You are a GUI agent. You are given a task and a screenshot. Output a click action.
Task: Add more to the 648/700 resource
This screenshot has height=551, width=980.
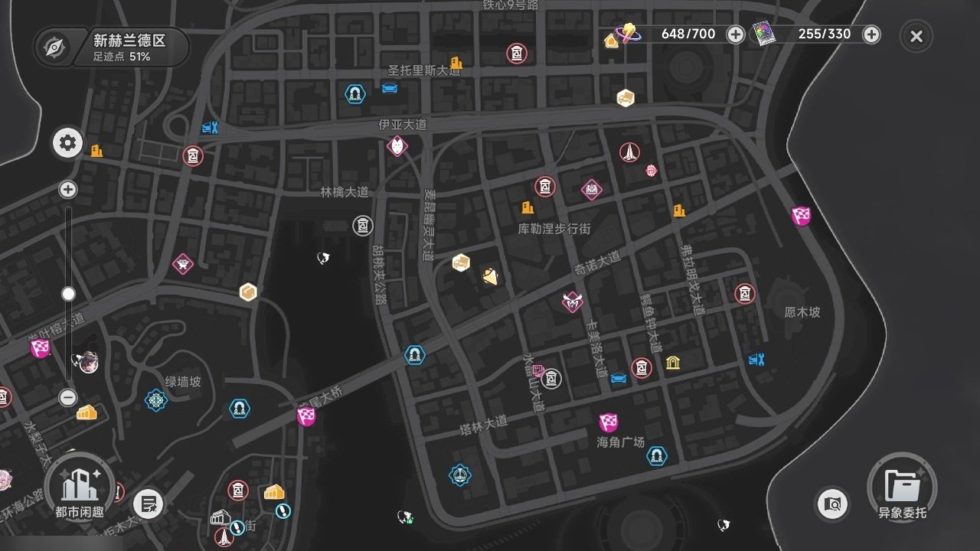[x=735, y=34]
